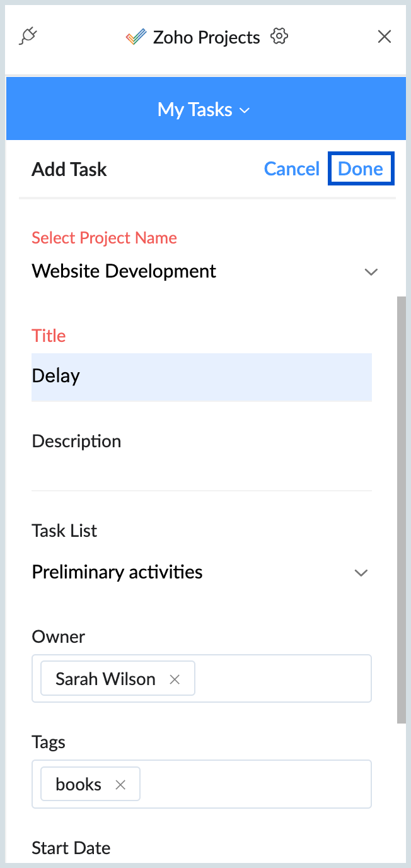This screenshot has width=411, height=868.
Task: Click the Preliminary activities task list text
Action: [117, 572]
